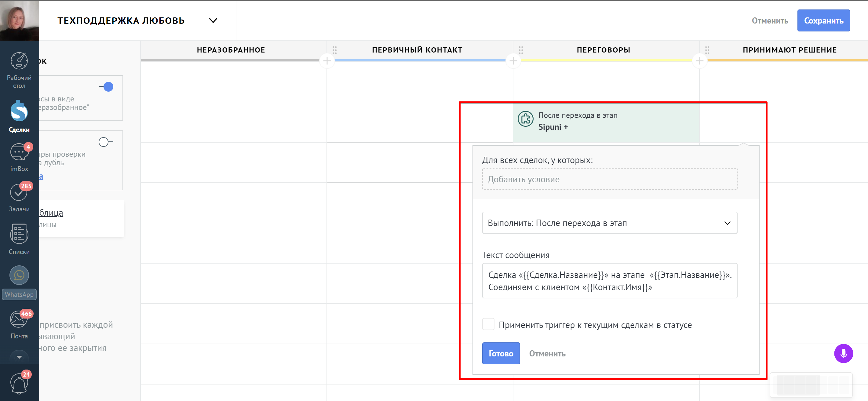
Task: Check Применить триггер к текущим сделкам
Action: [x=488, y=324]
